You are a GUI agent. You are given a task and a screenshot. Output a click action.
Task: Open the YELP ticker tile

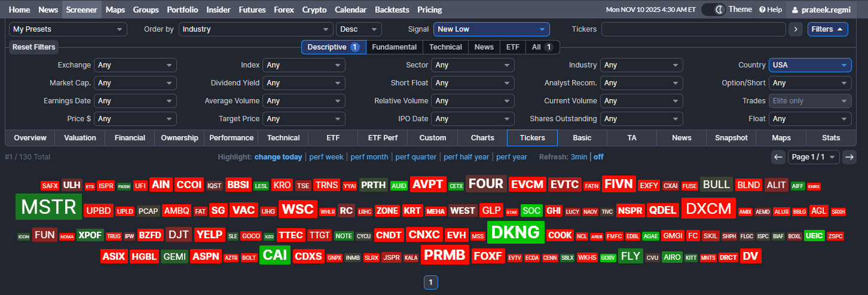pyautogui.click(x=209, y=235)
